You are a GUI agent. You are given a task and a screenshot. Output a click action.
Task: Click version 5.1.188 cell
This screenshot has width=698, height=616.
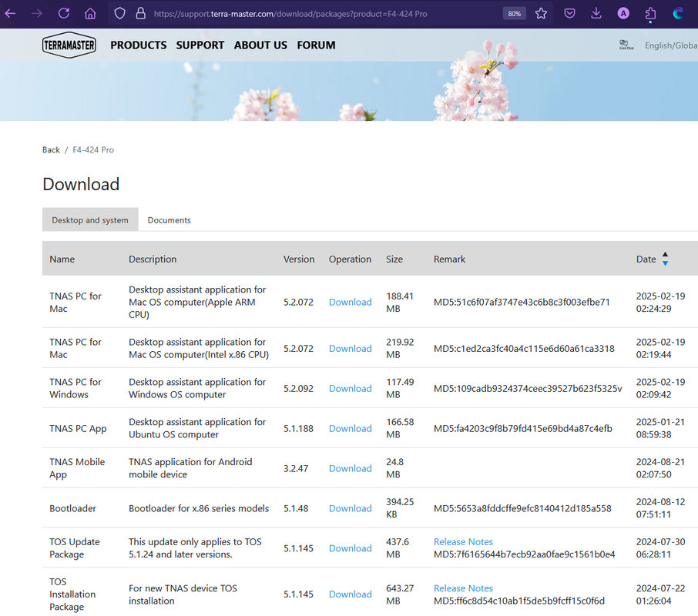coord(298,428)
